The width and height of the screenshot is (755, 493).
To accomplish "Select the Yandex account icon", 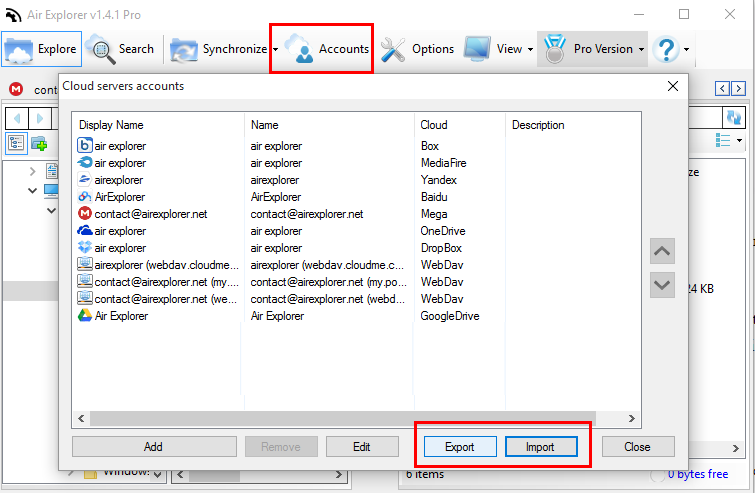I will pyautogui.click(x=84, y=180).
